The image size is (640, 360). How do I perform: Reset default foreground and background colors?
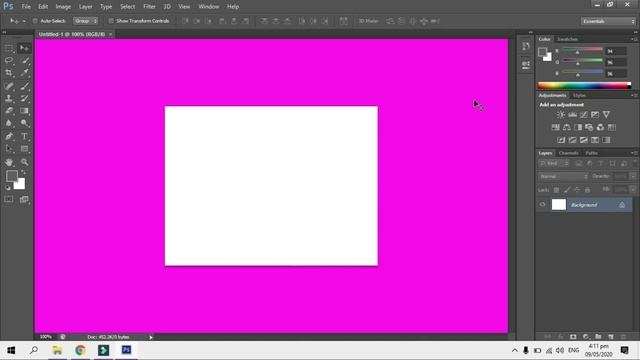coord(8,188)
